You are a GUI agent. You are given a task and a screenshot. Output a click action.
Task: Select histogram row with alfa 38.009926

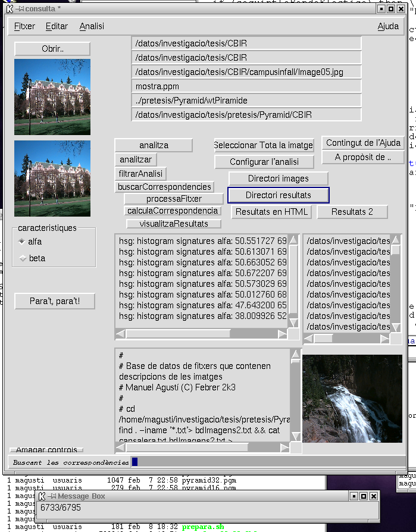click(202, 316)
